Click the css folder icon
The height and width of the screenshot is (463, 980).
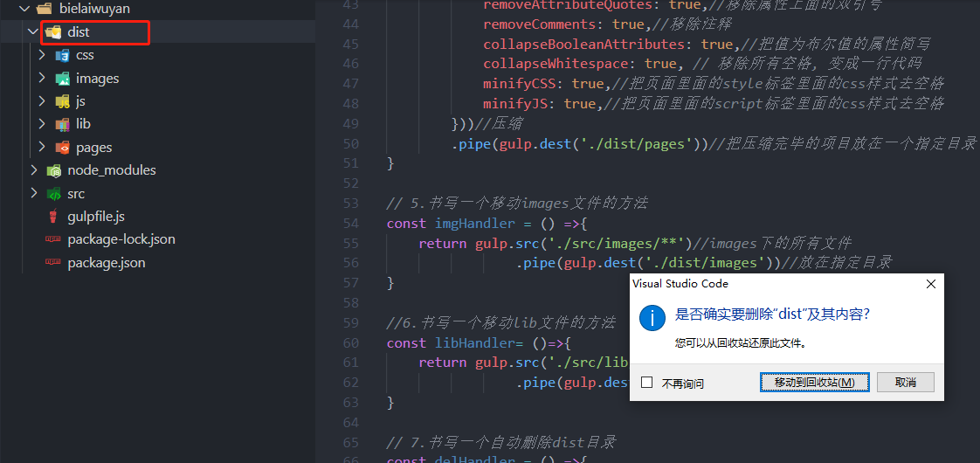62,56
